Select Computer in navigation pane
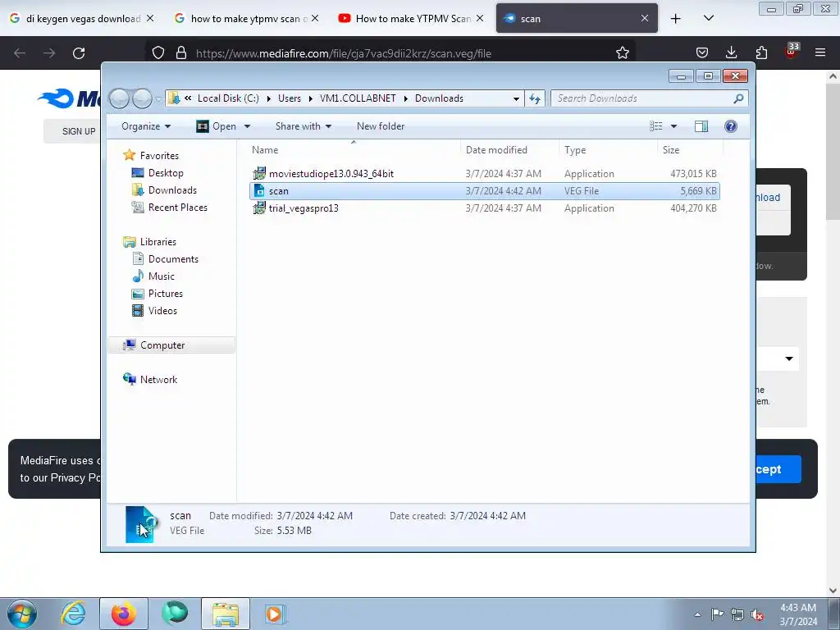 171,345
